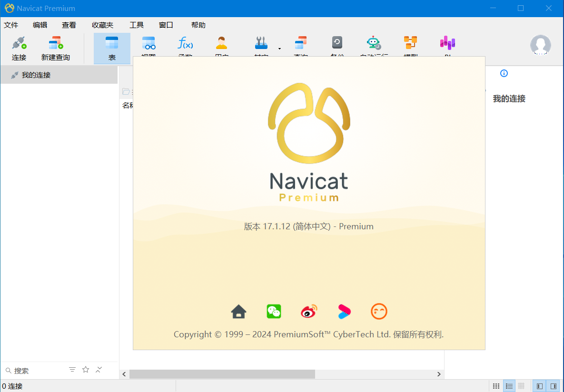The width and height of the screenshot is (564, 392).
Task: Toggle the left navigation pane button
Action: [x=540, y=386]
